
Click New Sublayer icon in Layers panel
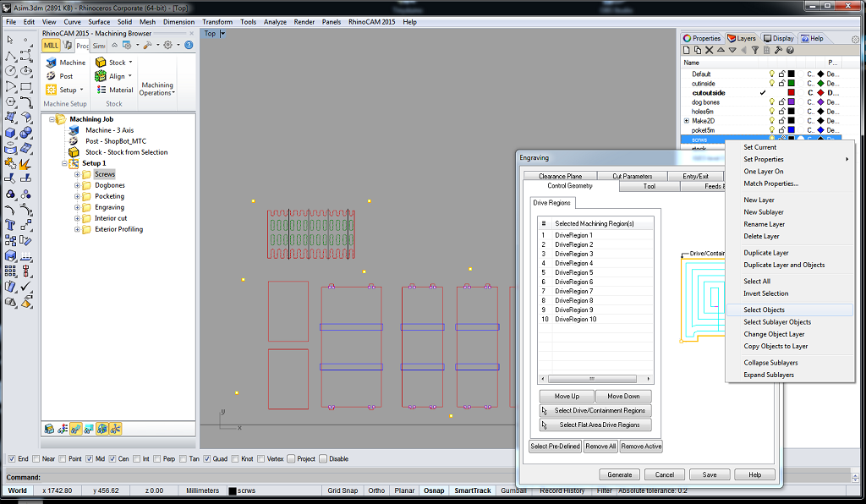click(x=698, y=50)
